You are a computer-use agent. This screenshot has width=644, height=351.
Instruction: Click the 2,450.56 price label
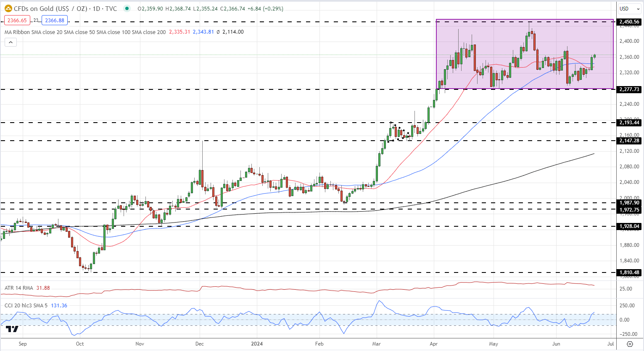click(x=629, y=22)
